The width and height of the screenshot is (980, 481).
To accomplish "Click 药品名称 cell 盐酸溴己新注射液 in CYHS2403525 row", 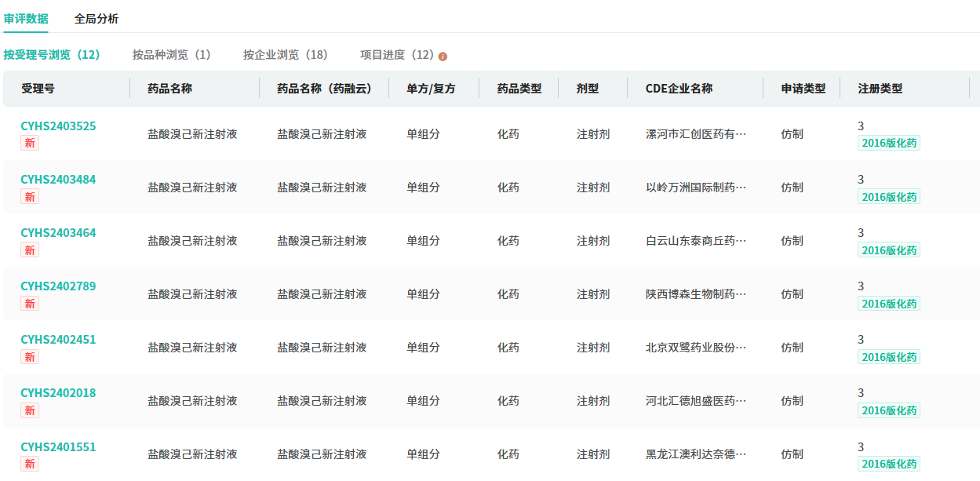I will [192, 134].
